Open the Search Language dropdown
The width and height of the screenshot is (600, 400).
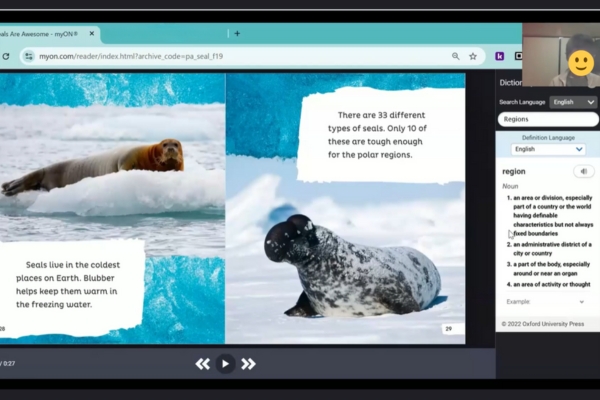(x=573, y=102)
